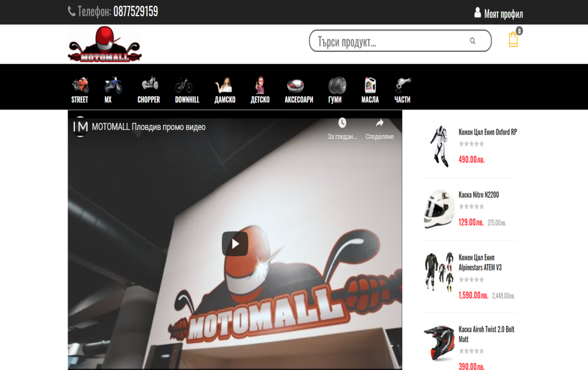Viewport: 588px width, 370px height.
Task: Open the Каска Nitro N2200 product link
Action: (478, 195)
